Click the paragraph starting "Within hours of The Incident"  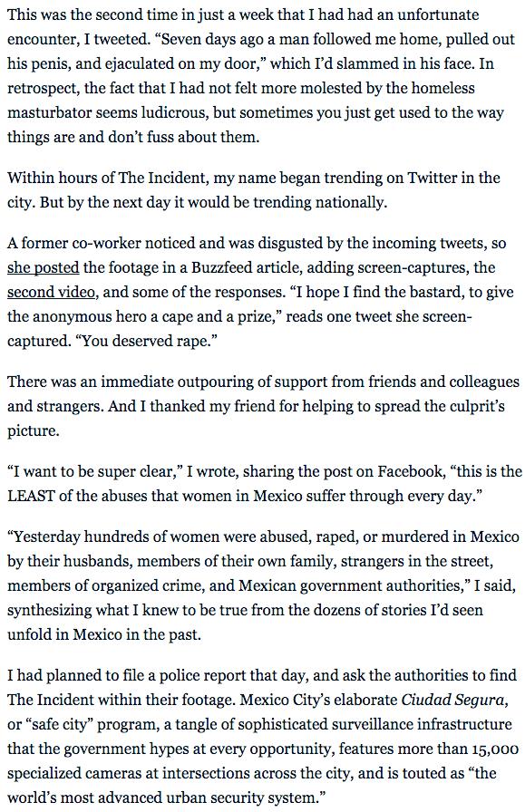click(x=253, y=190)
